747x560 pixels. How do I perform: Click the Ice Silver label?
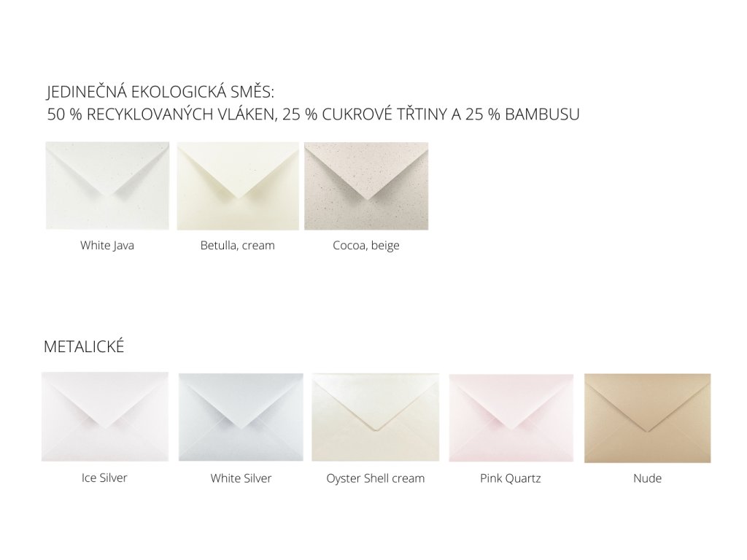pos(104,478)
